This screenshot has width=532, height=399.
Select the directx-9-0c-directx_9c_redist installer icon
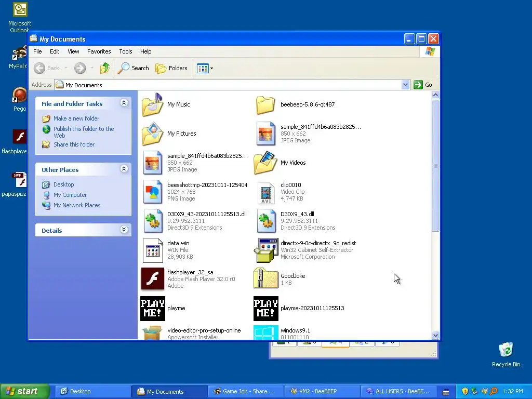265,250
